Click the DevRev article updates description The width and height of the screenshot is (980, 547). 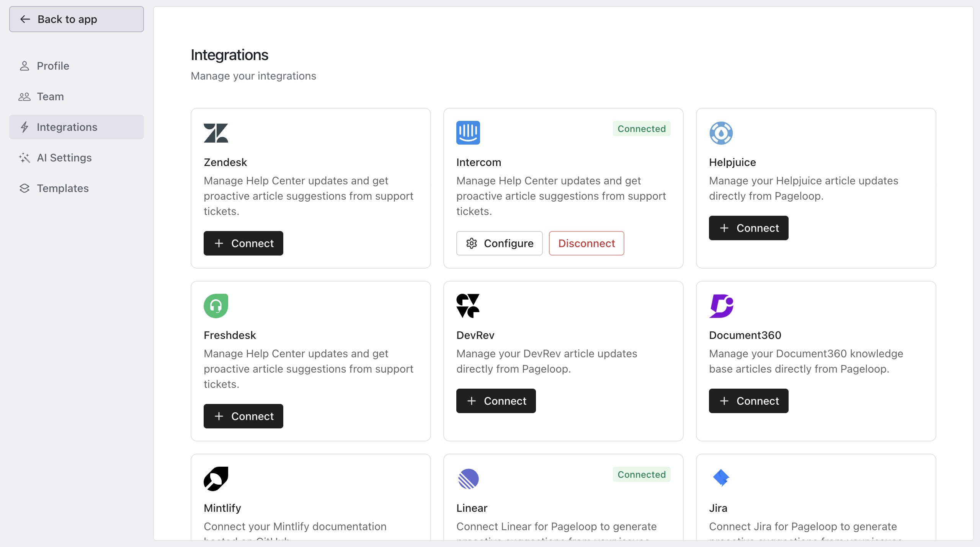pos(547,361)
